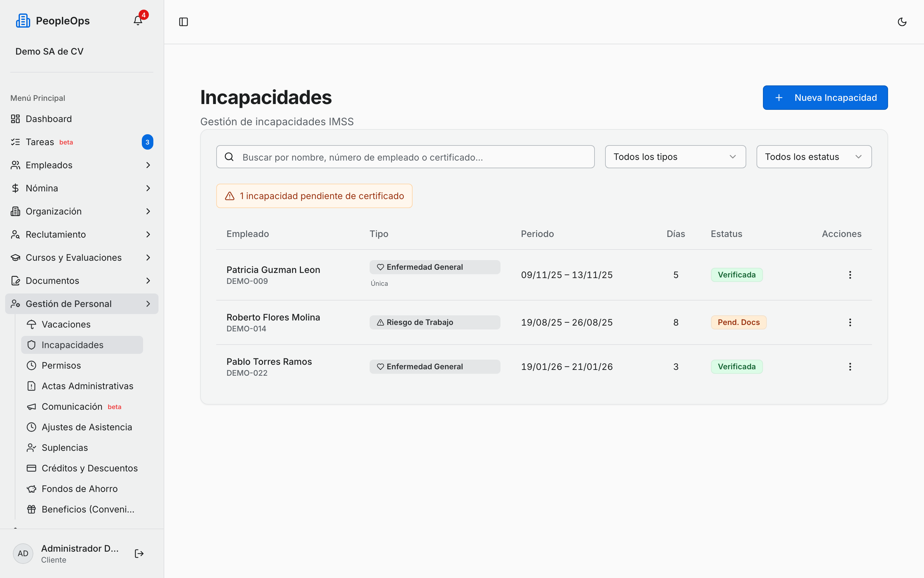The width and height of the screenshot is (924, 578).
Task: Click the Ajustes de Asistencia clock icon
Action: pos(31,427)
